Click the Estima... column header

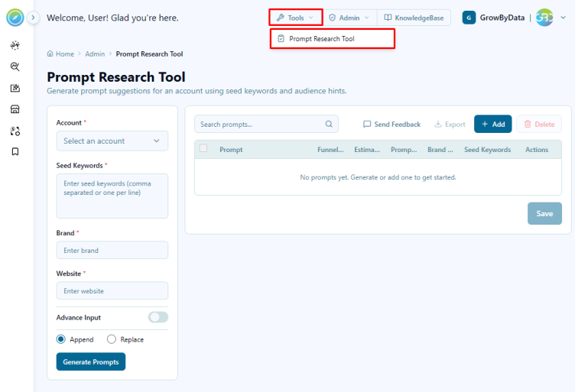tap(367, 150)
